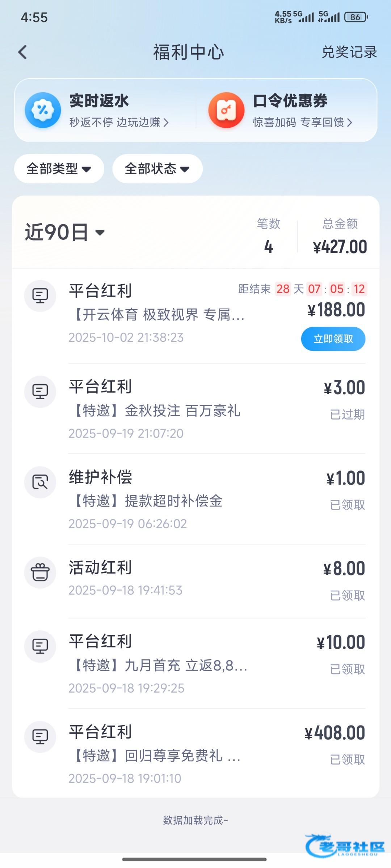
Task: Expand the 近90日 date range selector
Action: point(65,232)
